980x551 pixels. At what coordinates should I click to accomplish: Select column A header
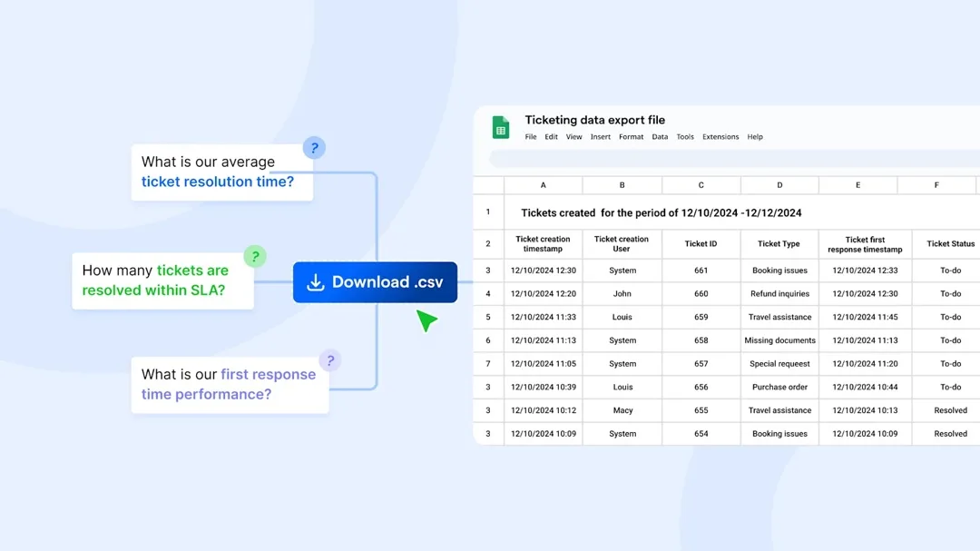coord(544,185)
